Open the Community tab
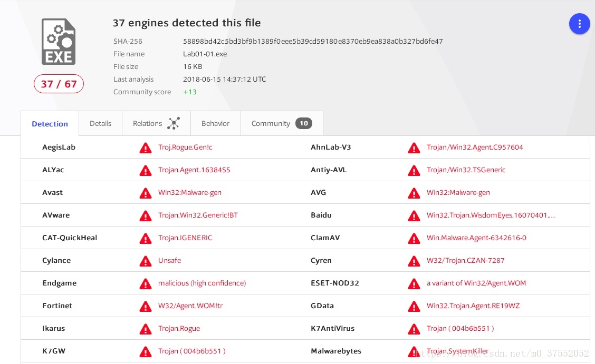The image size is (595, 364). pyautogui.click(x=282, y=123)
